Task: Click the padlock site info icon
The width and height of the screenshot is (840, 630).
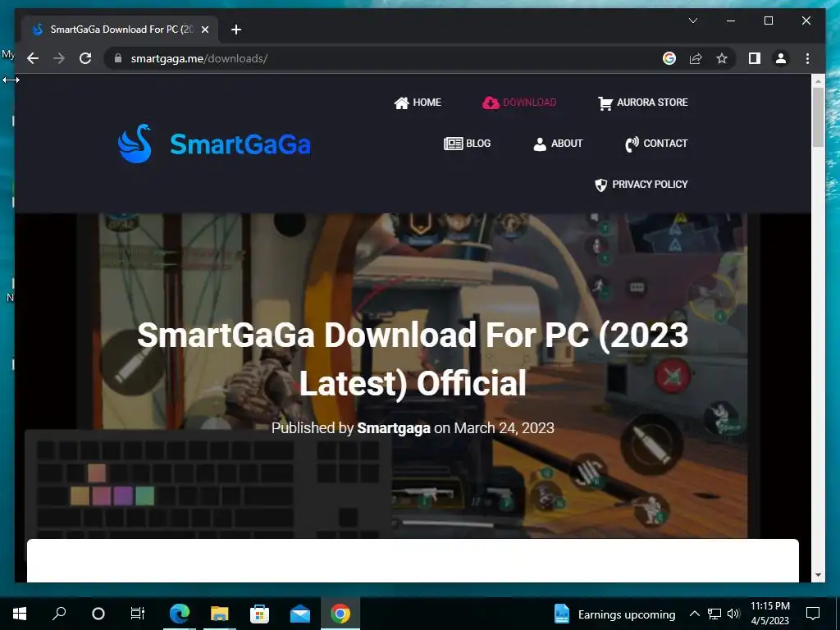Action: 118,58
